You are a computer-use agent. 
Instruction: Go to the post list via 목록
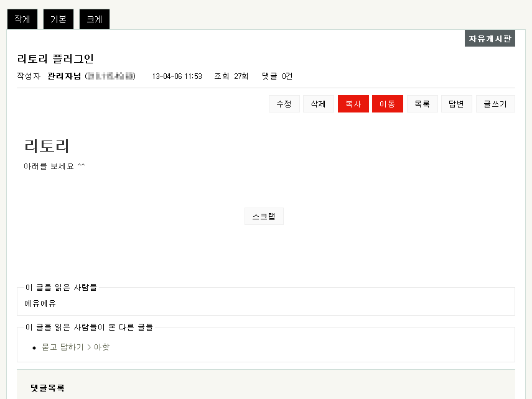pos(422,104)
